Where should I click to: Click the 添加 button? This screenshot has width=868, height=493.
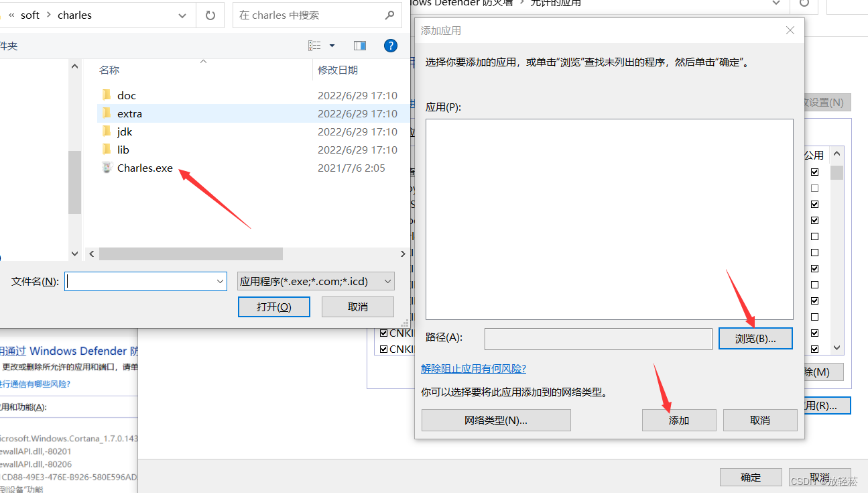(x=679, y=421)
